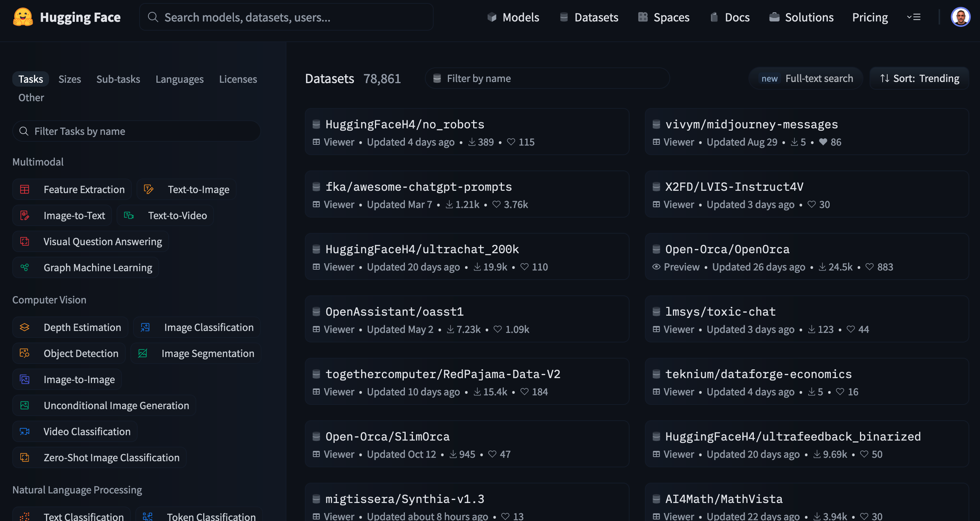Switch to the Licenses filter tab

pyautogui.click(x=238, y=79)
